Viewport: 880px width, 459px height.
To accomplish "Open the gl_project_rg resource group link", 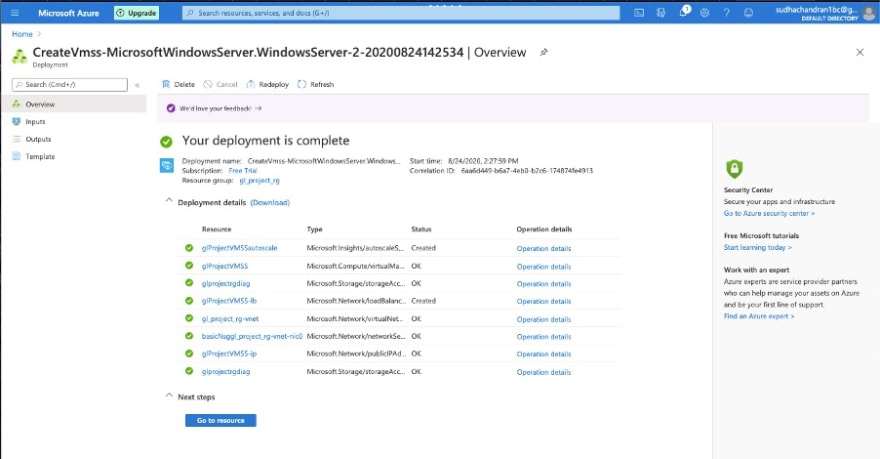I will (x=259, y=180).
